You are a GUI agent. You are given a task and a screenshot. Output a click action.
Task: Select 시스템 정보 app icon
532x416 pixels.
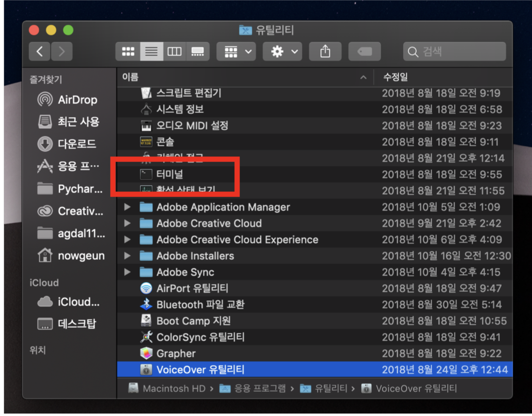(146, 109)
